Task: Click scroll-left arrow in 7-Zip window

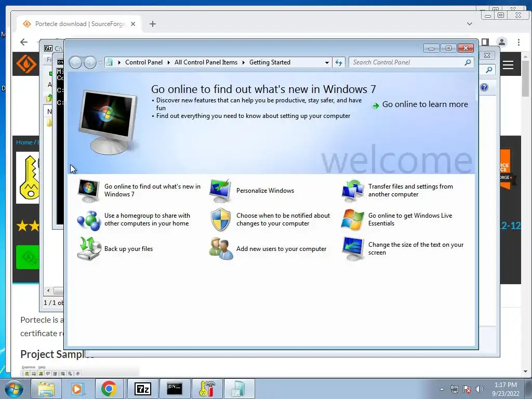Action: point(48,290)
